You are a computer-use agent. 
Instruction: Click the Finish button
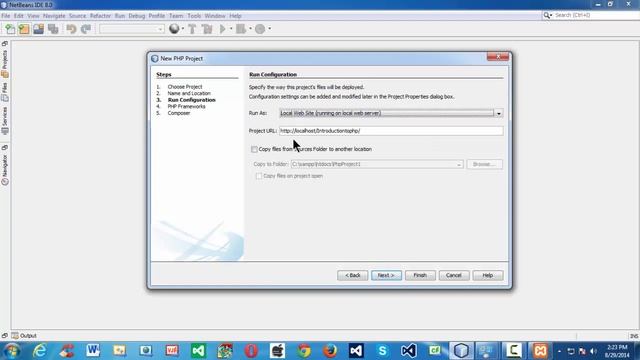pyautogui.click(x=420, y=276)
